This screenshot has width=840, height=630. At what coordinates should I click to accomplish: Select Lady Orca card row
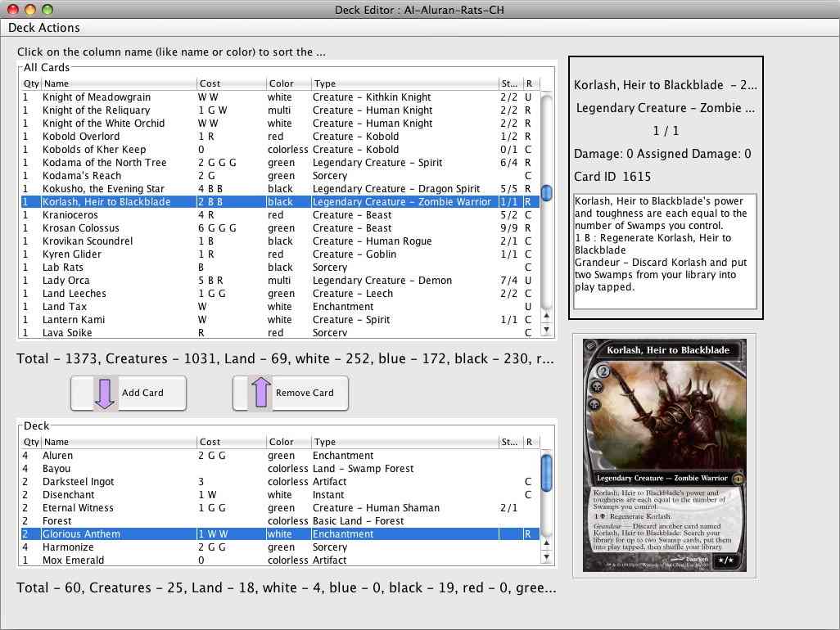66,281
